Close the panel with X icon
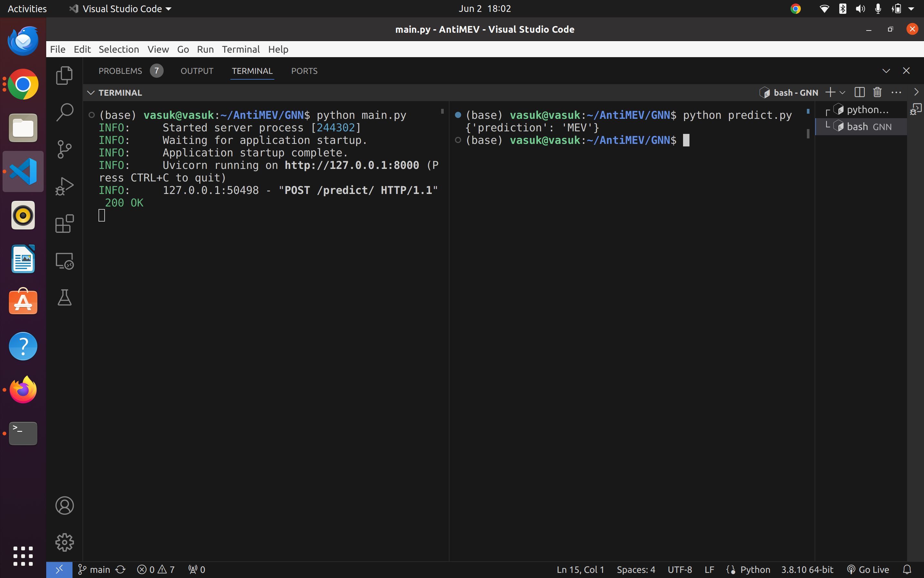The image size is (924, 578). (x=906, y=71)
